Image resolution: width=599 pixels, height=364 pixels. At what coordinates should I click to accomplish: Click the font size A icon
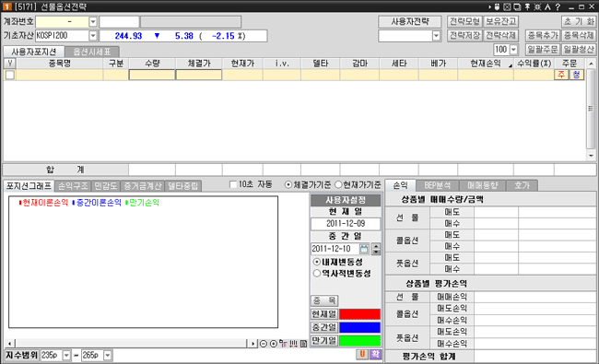point(547,6)
